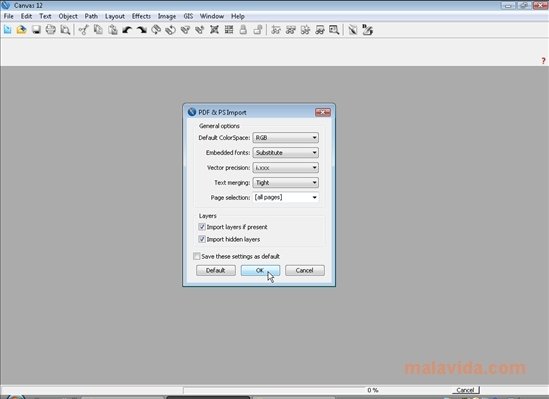Click the Print icon in toolbar
Image resolution: width=549 pixels, height=399 pixels.
point(51,30)
